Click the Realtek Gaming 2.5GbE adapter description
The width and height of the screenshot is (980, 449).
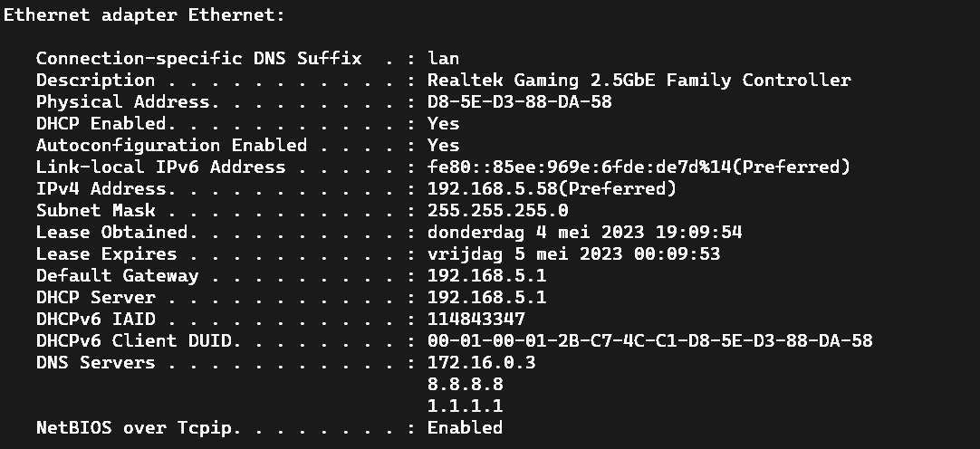pos(639,80)
